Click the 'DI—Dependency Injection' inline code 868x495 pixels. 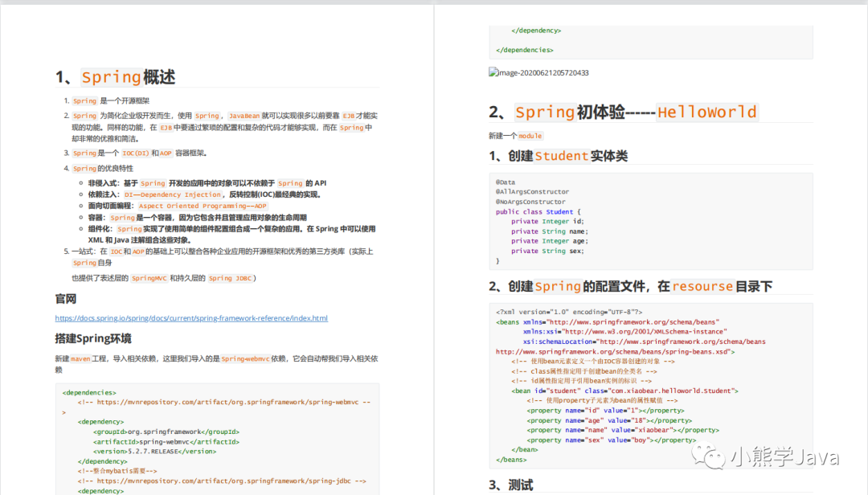tap(173, 194)
